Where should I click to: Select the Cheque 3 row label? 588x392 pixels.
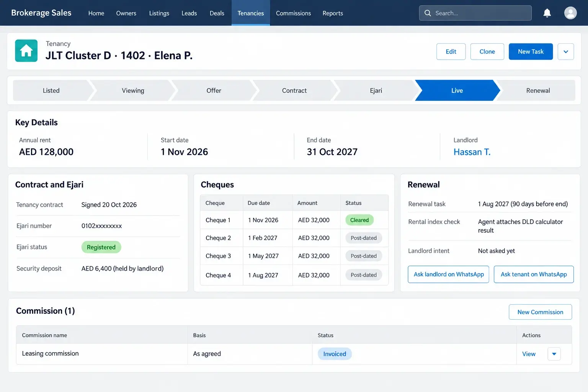pyautogui.click(x=218, y=256)
